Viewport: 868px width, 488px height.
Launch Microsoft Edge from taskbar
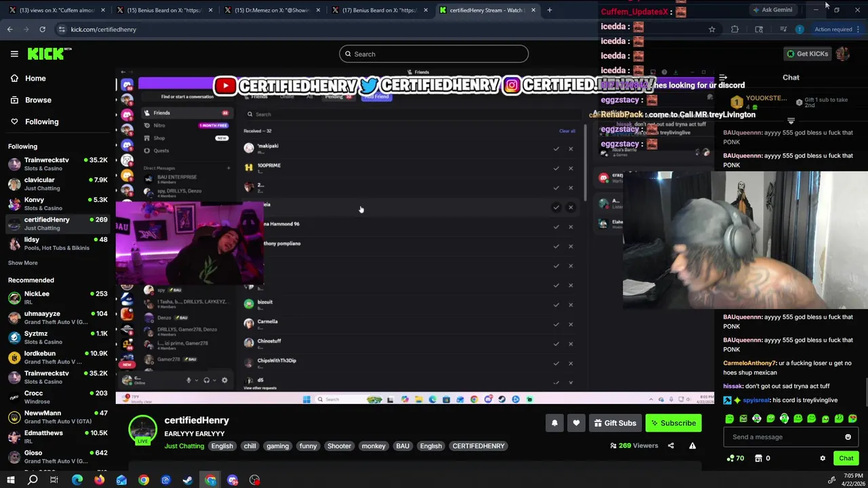click(77, 480)
